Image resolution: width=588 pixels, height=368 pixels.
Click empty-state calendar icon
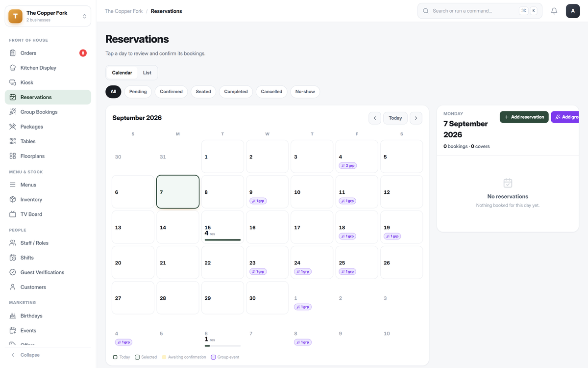pyautogui.click(x=508, y=183)
